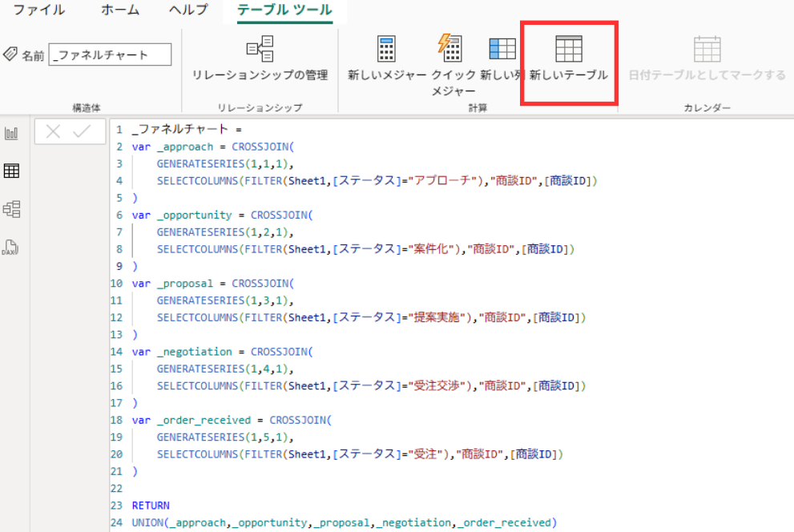Viewport: 794px width, 532px height.
Task: Open the DAX query view in sidebar
Action: [x=10, y=248]
